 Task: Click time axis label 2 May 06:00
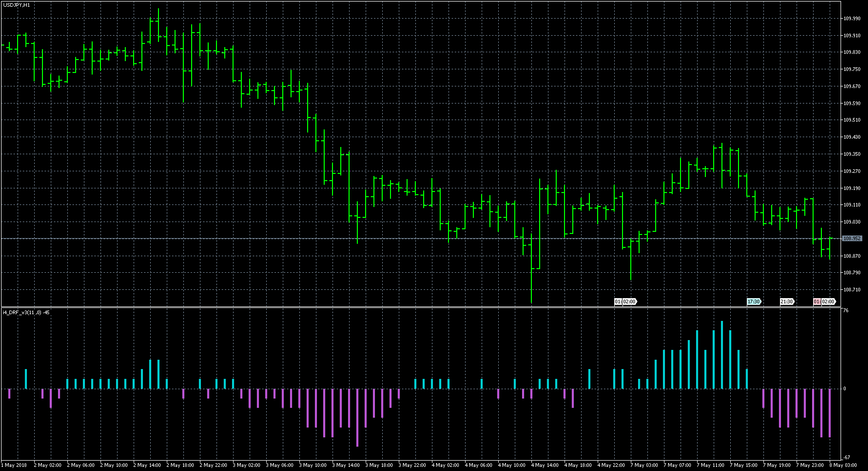pos(81,465)
